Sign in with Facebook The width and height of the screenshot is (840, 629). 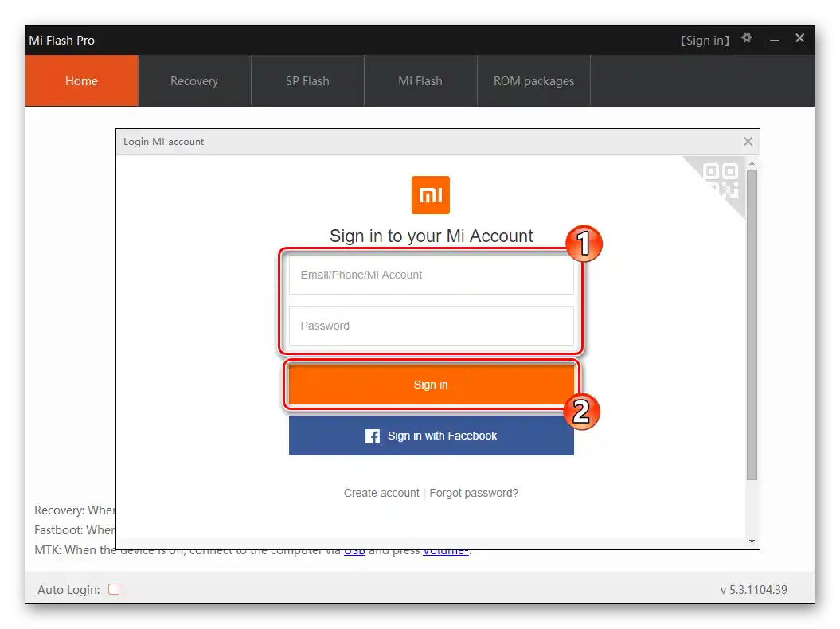click(x=432, y=436)
